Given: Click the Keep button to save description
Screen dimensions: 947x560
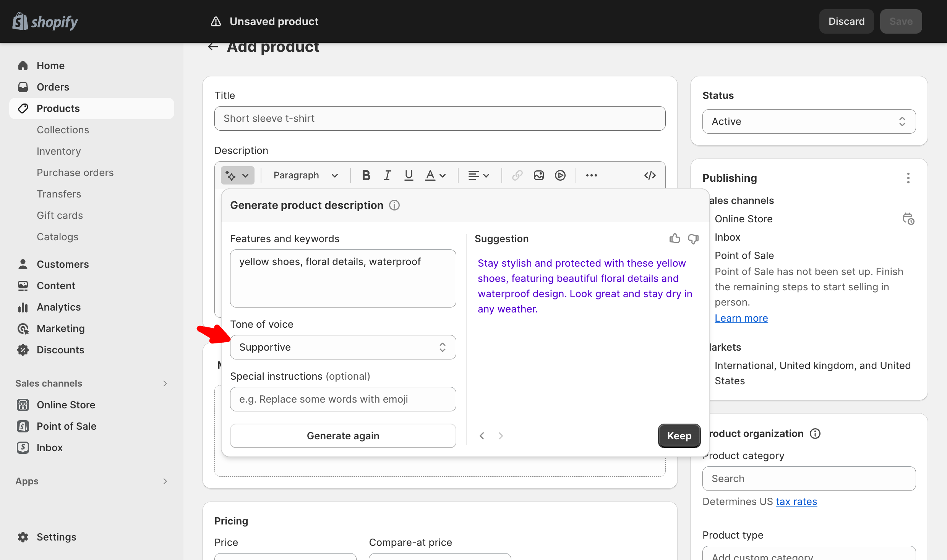Looking at the screenshot, I should pos(679,435).
